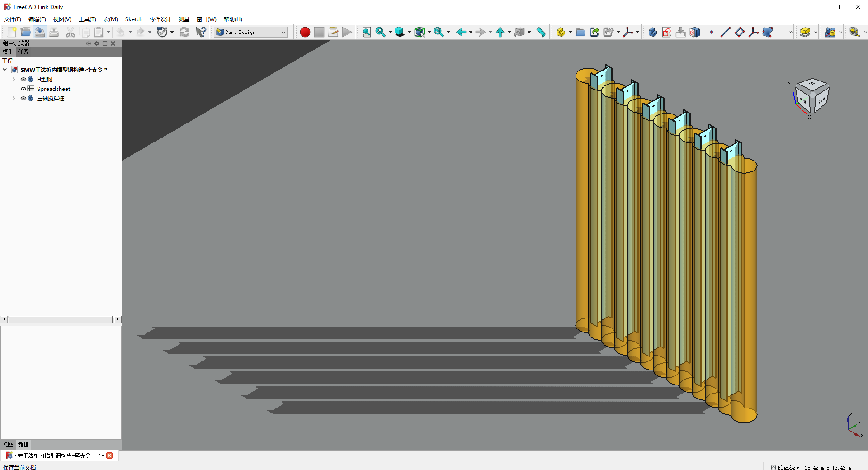
Task: Open a file with folder icon
Action: [26, 32]
